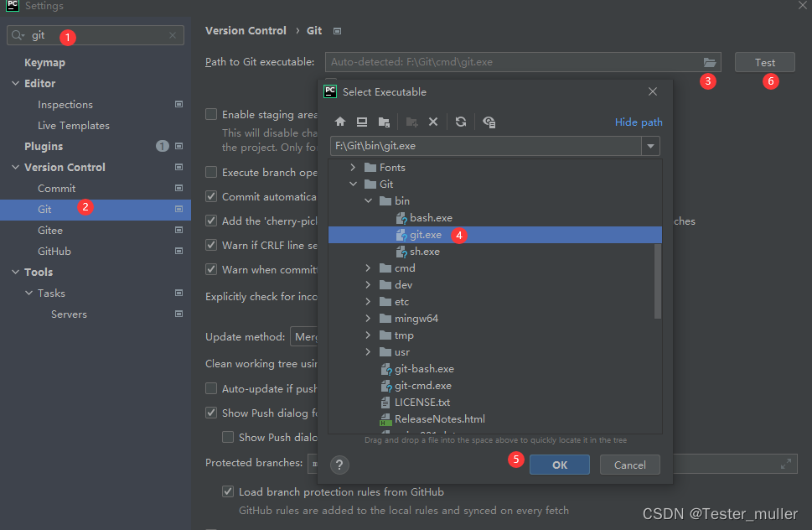Clear the settings search with X icon
The height and width of the screenshot is (530, 812).
tap(173, 35)
